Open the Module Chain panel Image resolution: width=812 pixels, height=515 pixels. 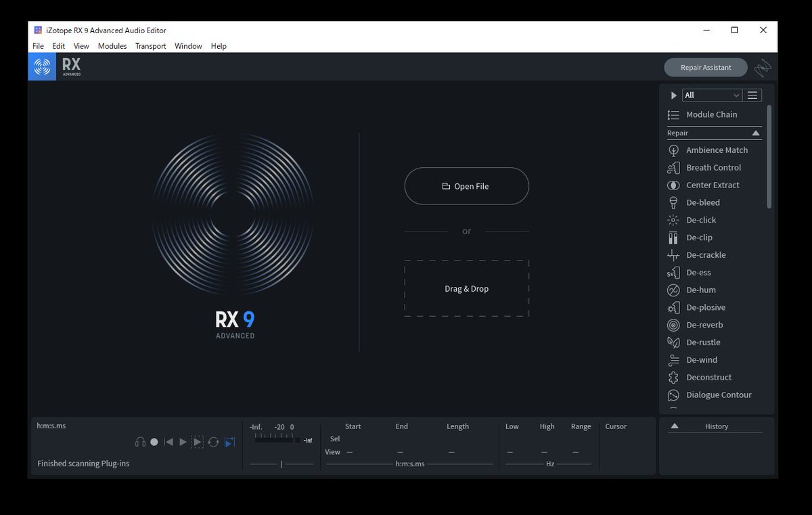coord(711,114)
